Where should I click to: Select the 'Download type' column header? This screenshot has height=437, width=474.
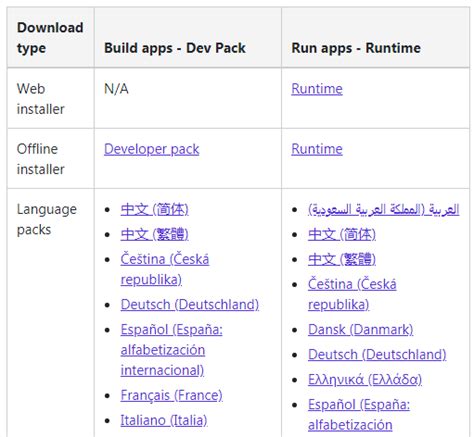click(50, 38)
